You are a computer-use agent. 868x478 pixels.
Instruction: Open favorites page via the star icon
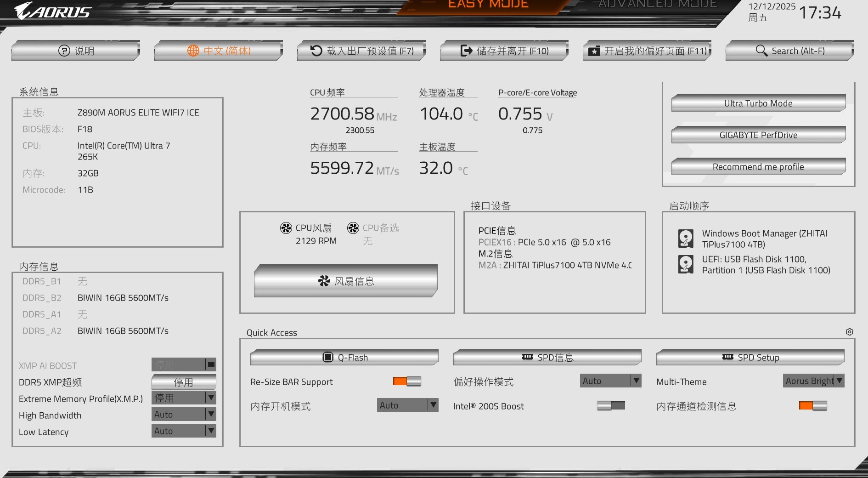coord(594,51)
